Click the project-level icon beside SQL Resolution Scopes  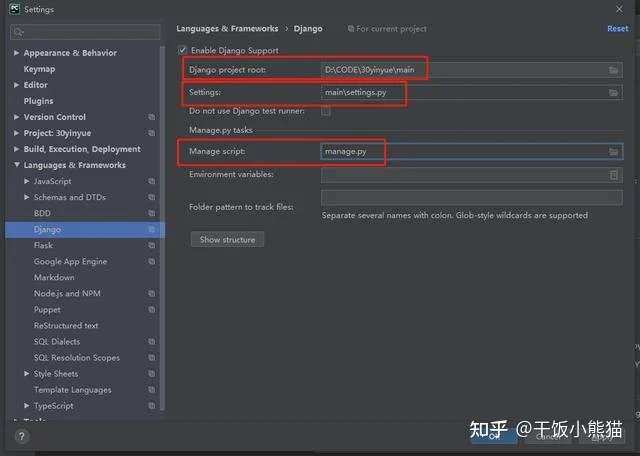151,358
